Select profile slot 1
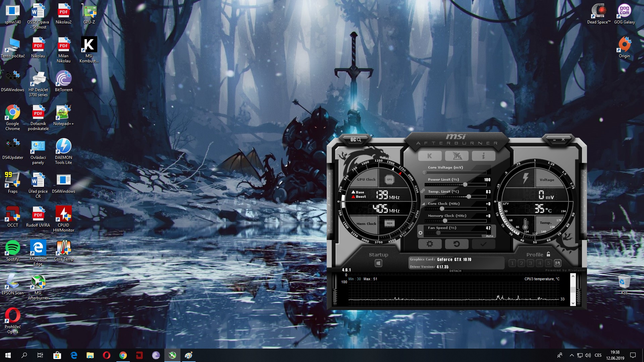Viewport: 644px width, 362px height. coord(512,263)
